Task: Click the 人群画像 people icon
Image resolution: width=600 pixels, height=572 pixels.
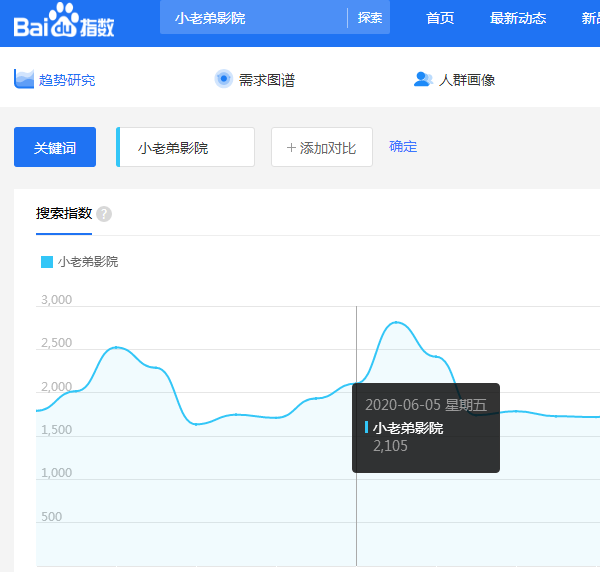Action: pyautogui.click(x=423, y=79)
